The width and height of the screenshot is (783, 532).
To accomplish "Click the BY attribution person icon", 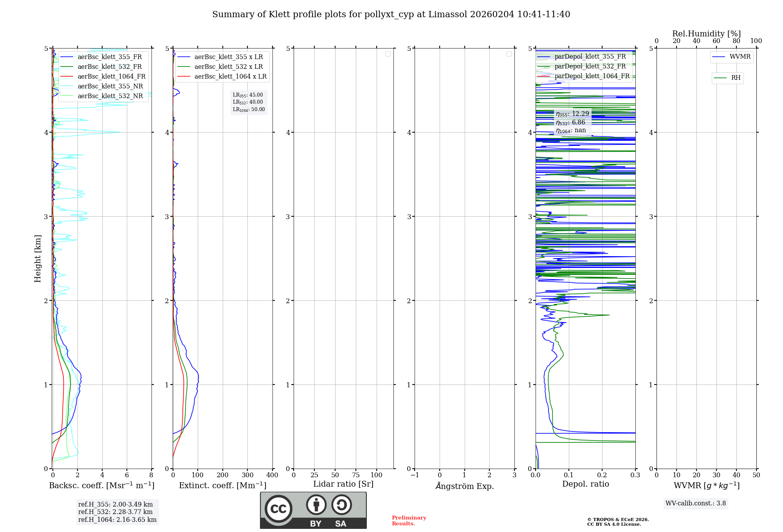I will click(x=316, y=505).
